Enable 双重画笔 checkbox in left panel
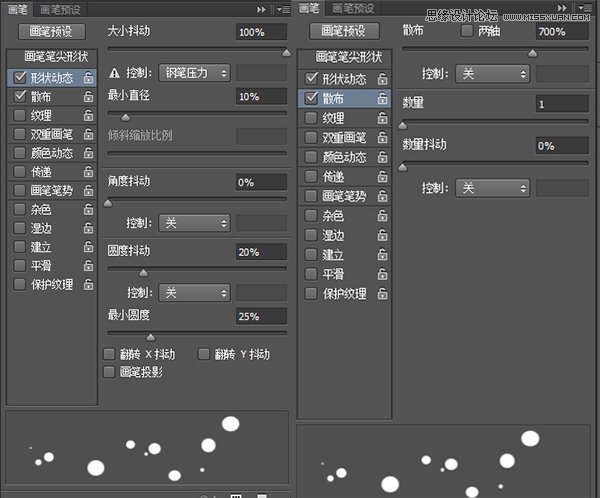600x498 pixels. [x=19, y=134]
